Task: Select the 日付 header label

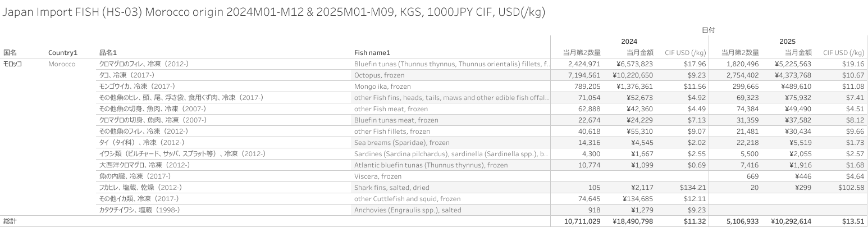Action: 708,30
